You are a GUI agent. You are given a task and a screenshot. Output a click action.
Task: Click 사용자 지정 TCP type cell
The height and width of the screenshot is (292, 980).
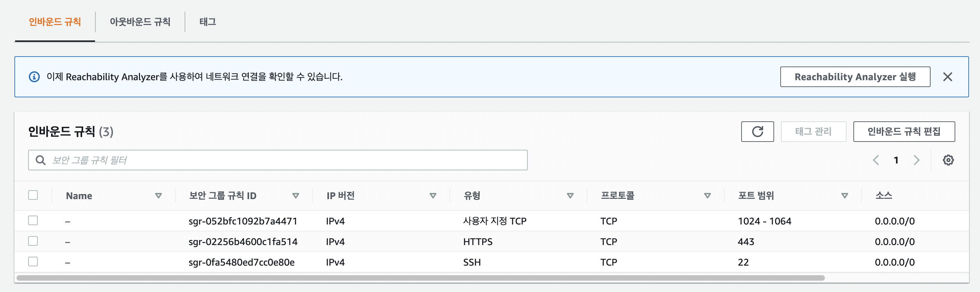tap(494, 221)
